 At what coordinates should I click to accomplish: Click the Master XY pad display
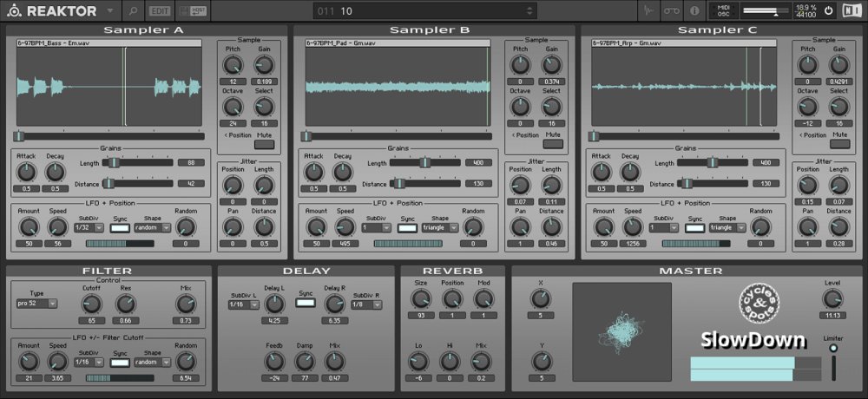click(x=621, y=330)
